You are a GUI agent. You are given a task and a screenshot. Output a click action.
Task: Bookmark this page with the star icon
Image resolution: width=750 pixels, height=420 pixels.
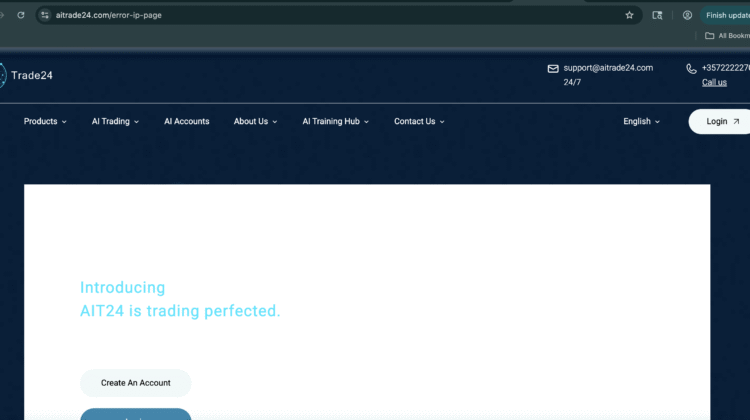(629, 15)
